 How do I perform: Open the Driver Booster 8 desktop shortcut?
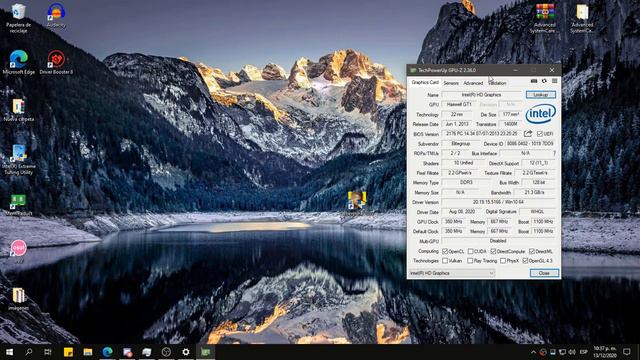(56, 62)
